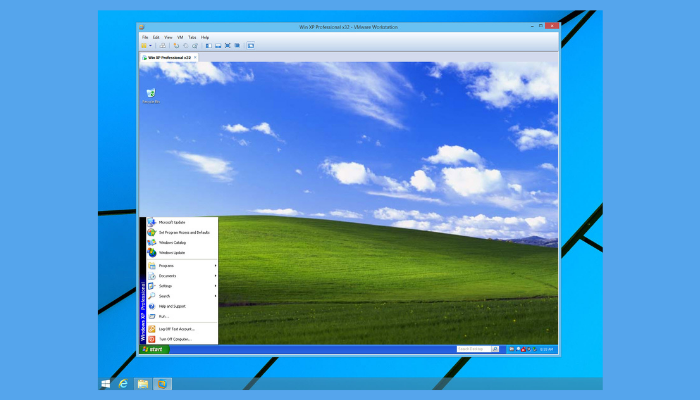Click the highlighted console view icon

251,46
